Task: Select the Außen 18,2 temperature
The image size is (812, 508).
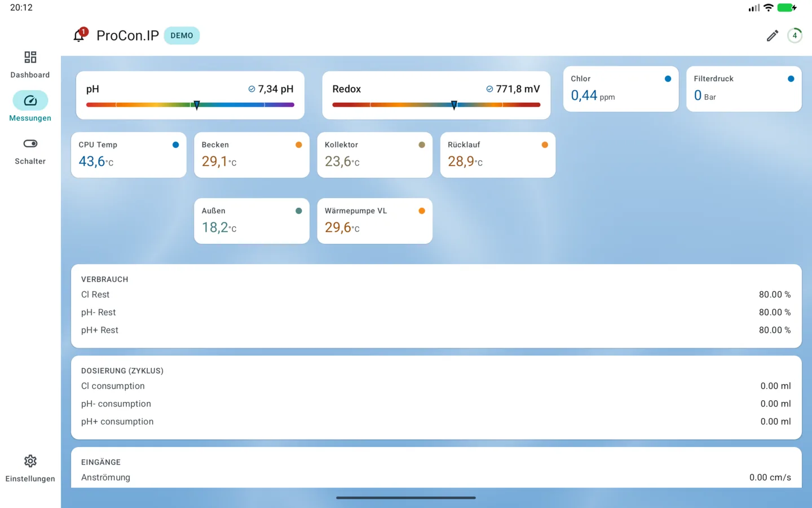Action: coord(219,227)
